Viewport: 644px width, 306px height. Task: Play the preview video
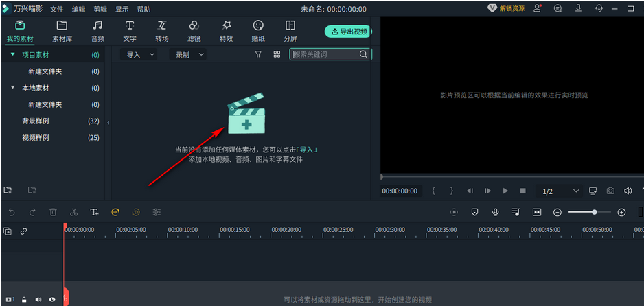505,191
